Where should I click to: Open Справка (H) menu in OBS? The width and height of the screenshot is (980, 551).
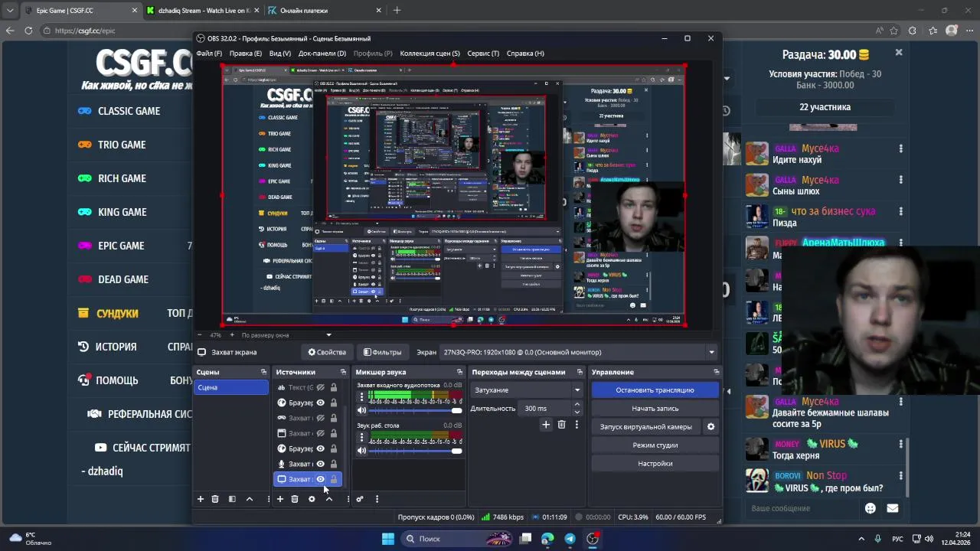(x=525, y=54)
